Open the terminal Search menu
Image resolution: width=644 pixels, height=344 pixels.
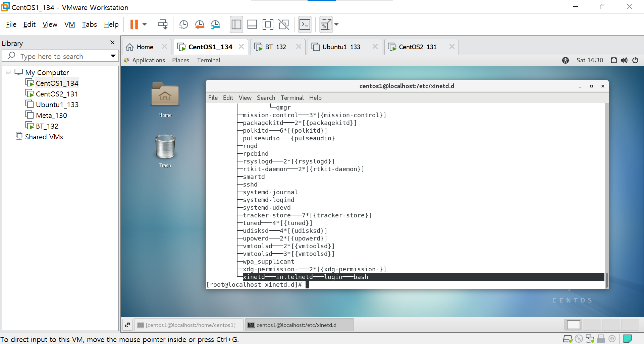pyautogui.click(x=266, y=98)
